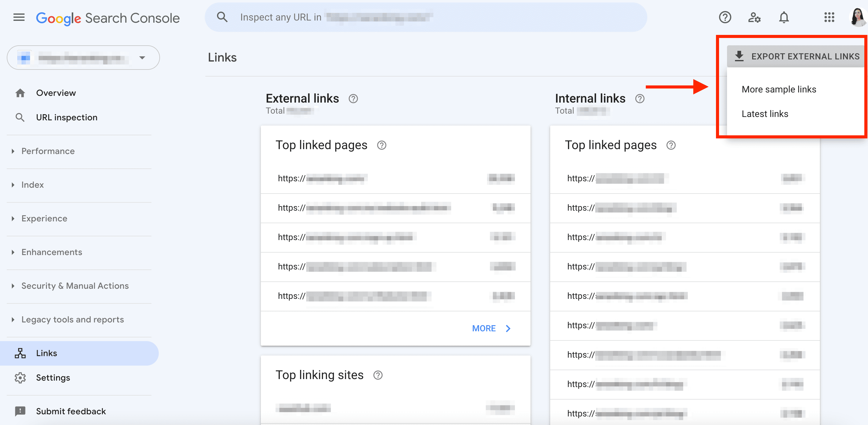Screen dimensions: 868x425
Task: Open first external Top linked pages row
Action: pos(396,178)
